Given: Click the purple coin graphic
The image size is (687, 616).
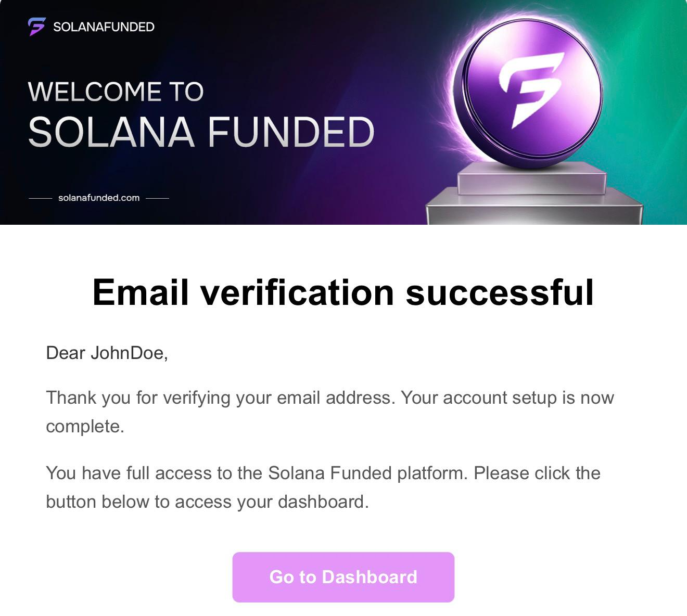Looking at the screenshot, I should pyautogui.click(x=531, y=94).
